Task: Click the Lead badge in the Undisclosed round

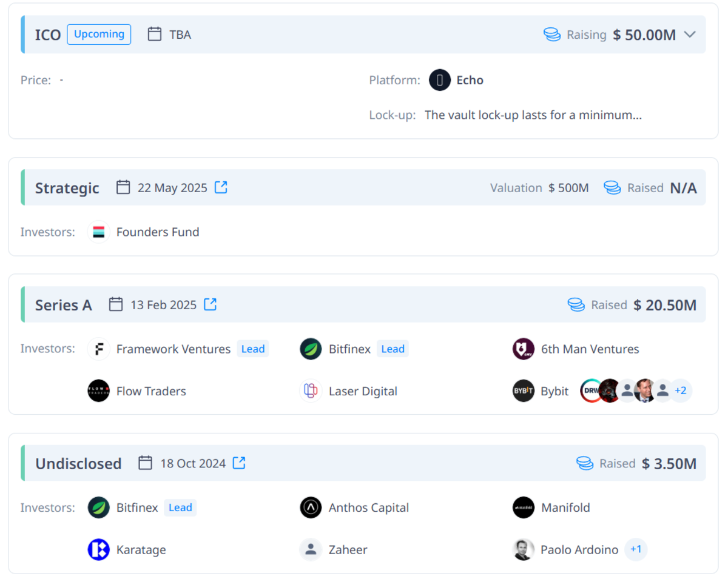Action: (x=180, y=507)
